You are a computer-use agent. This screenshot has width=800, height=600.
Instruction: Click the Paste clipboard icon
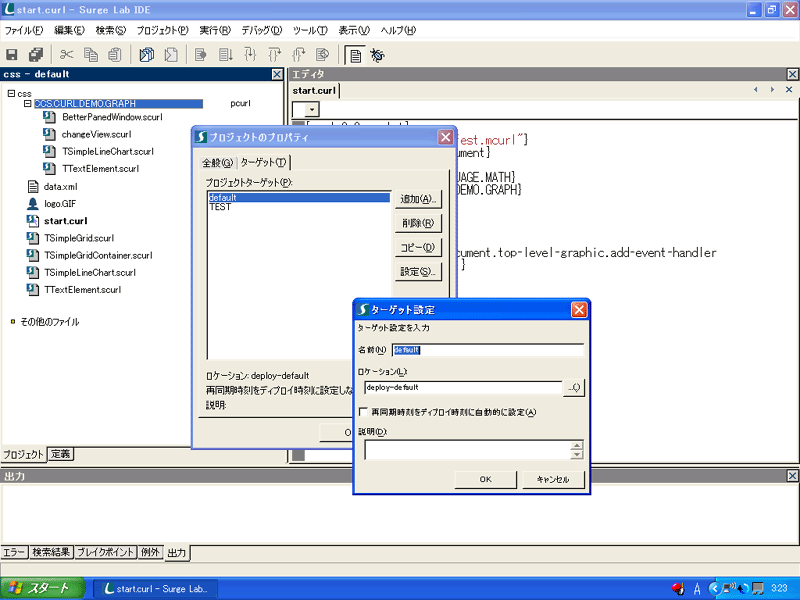click(115, 55)
